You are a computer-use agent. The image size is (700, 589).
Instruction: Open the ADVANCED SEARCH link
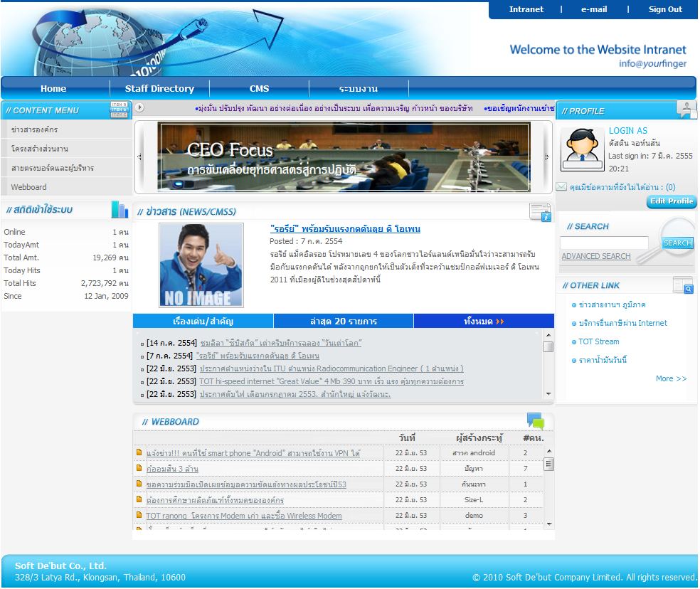(596, 256)
